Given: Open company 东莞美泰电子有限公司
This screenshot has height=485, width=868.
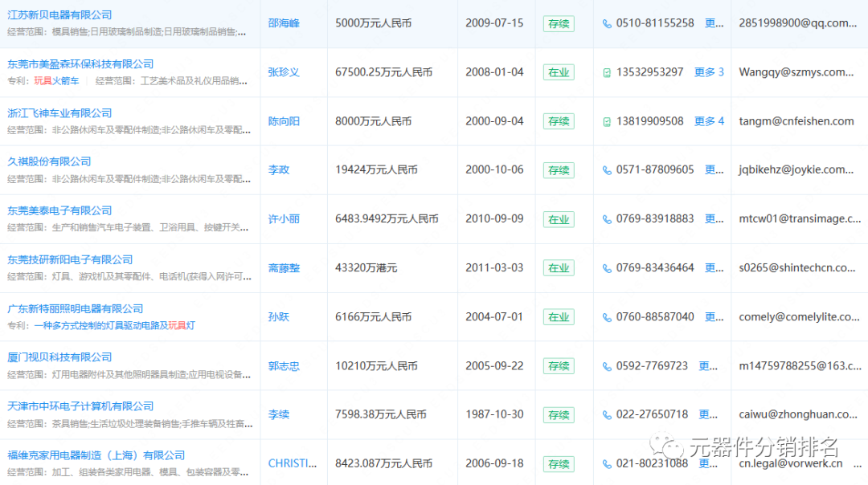Looking at the screenshot, I should point(59,210).
